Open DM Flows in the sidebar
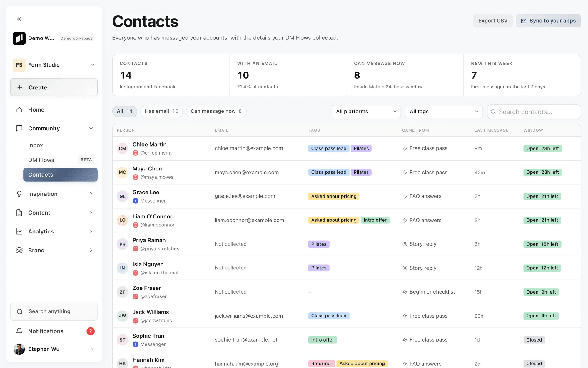This screenshot has height=368, width=588. (x=41, y=160)
